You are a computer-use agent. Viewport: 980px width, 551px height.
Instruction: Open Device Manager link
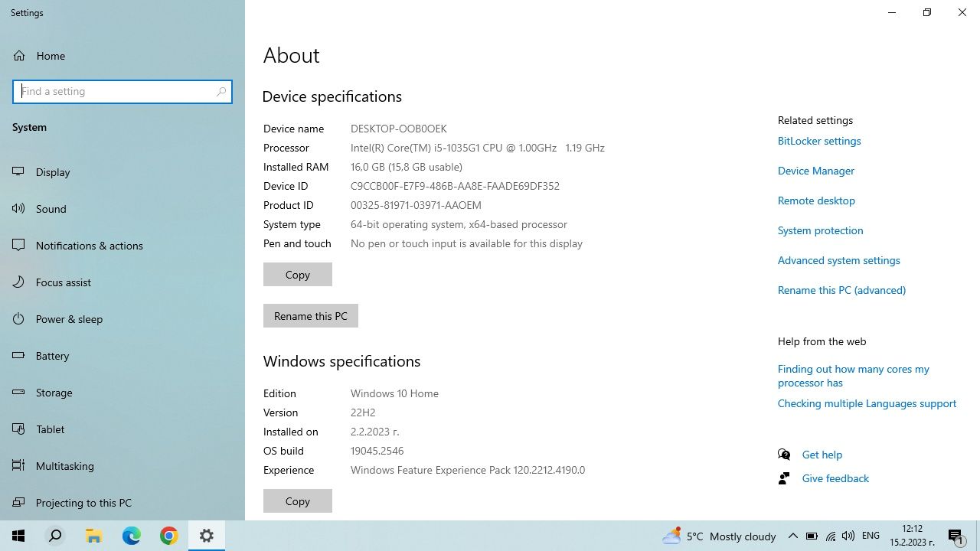click(816, 171)
